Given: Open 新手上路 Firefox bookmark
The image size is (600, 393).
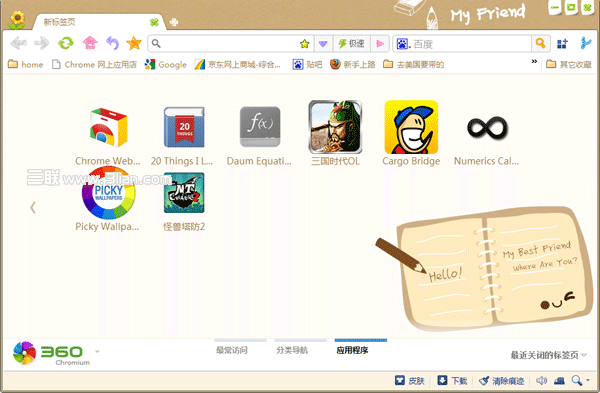Looking at the screenshot, I should coord(353,64).
